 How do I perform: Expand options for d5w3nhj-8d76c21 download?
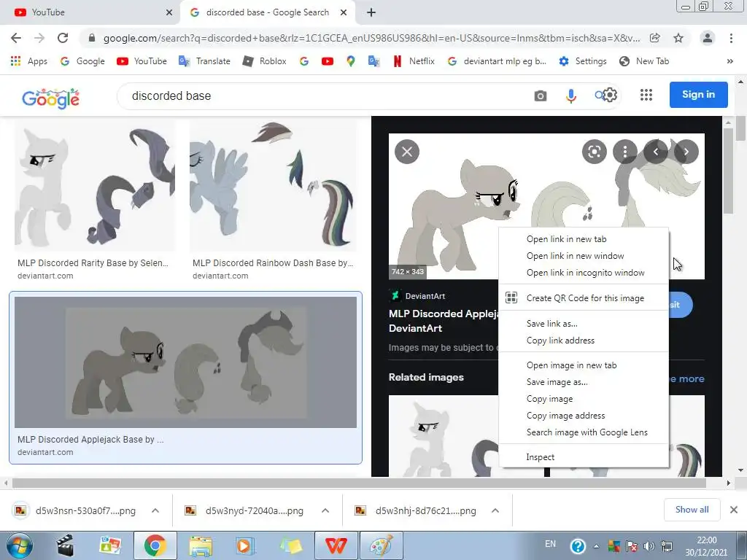[x=495, y=510]
